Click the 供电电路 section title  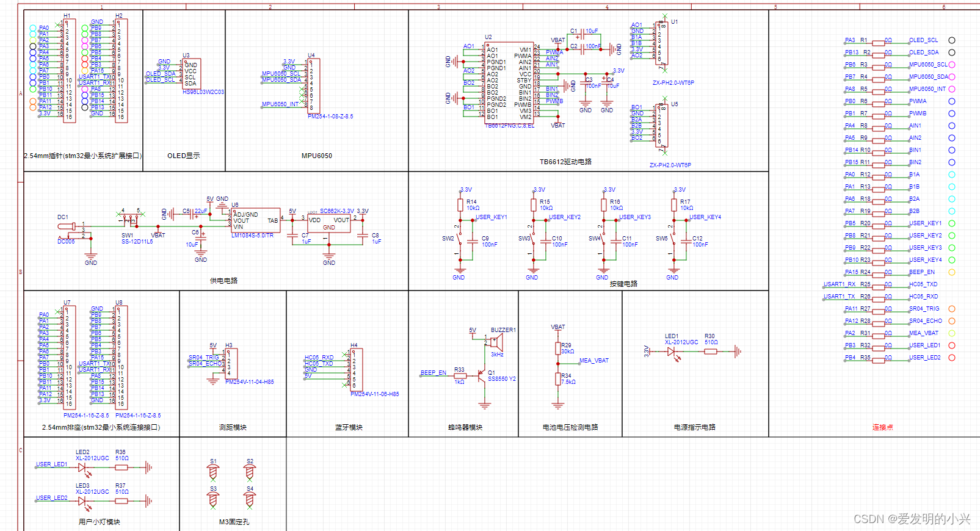coord(223,281)
